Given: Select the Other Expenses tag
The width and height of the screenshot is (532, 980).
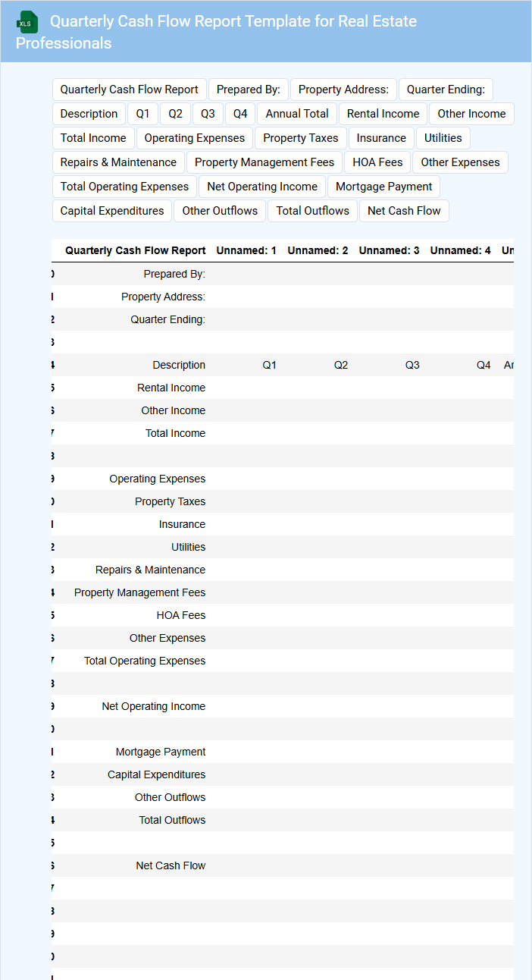Looking at the screenshot, I should [x=460, y=162].
